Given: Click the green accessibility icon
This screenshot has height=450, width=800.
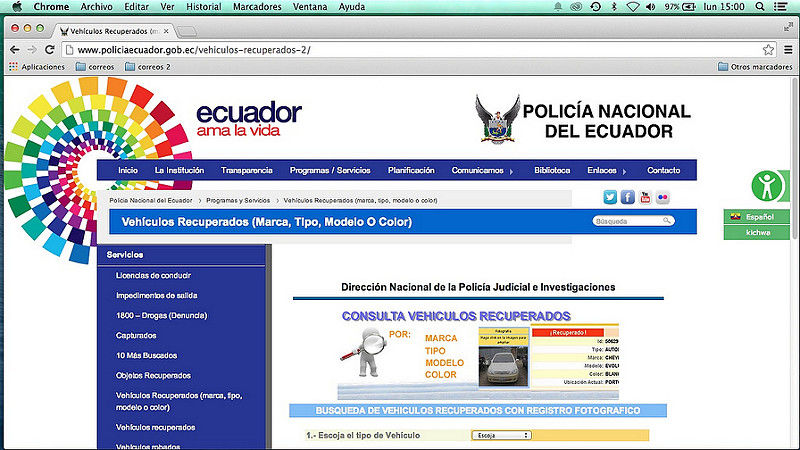Looking at the screenshot, I should coord(767,186).
